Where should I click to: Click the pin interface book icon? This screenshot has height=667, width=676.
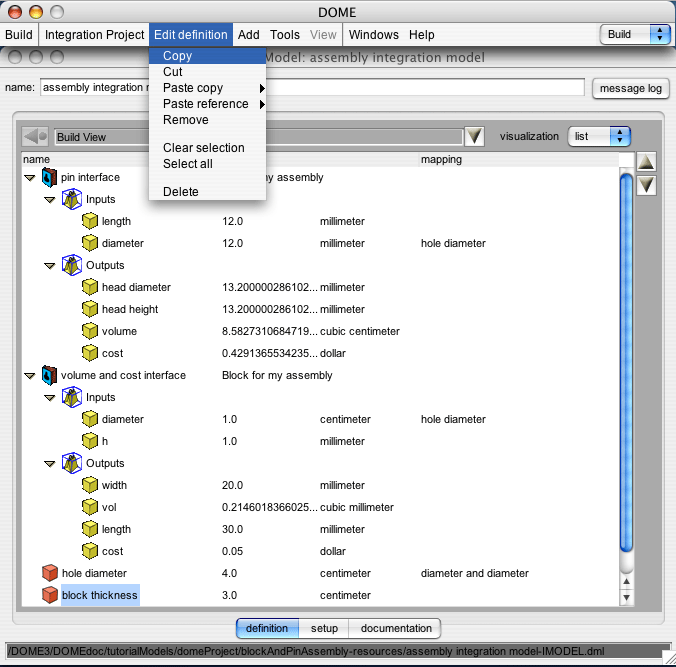[x=49, y=178]
